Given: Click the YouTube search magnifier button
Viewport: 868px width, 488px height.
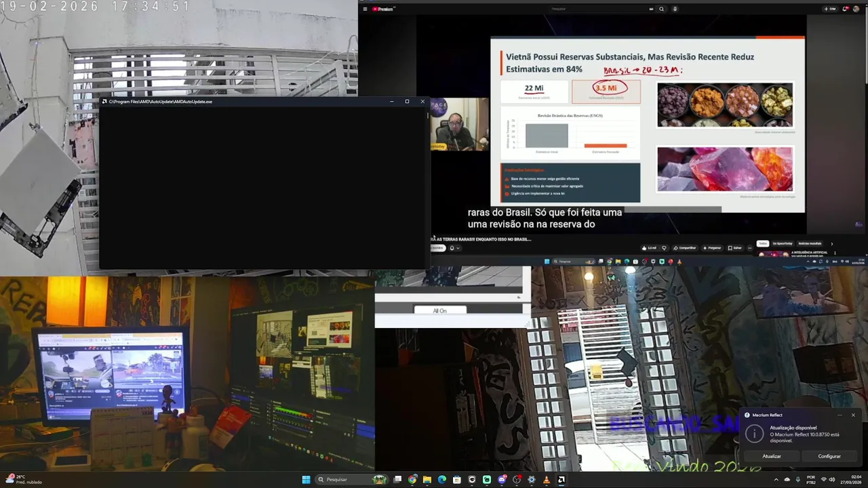Looking at the screenshot, I should [x=661, y=9].
